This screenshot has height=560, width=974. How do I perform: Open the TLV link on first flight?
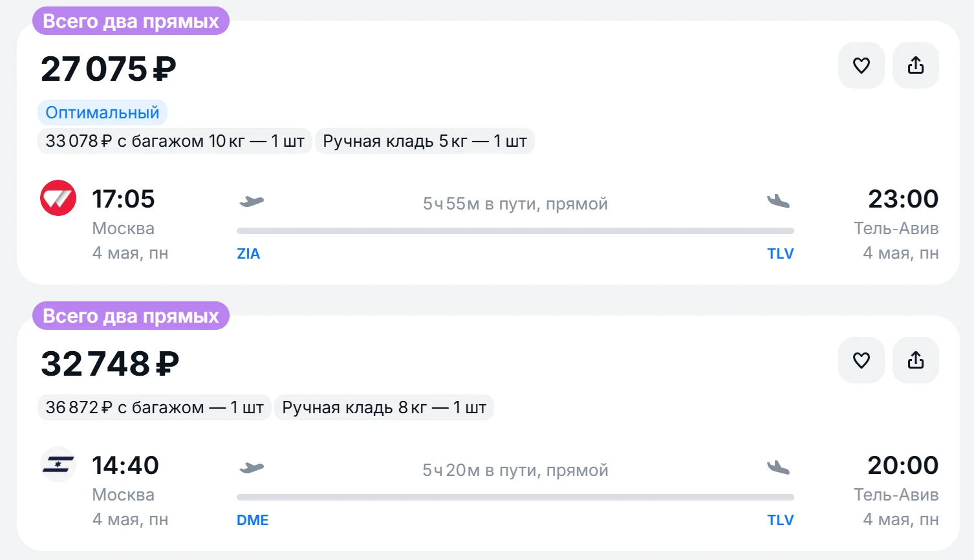click(x=781, y=253)
